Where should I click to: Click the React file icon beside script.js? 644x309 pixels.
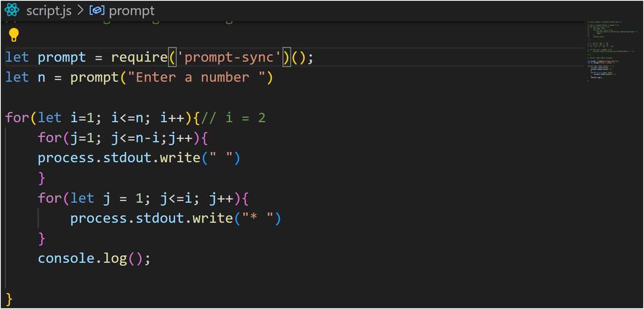tap(11, 10)
